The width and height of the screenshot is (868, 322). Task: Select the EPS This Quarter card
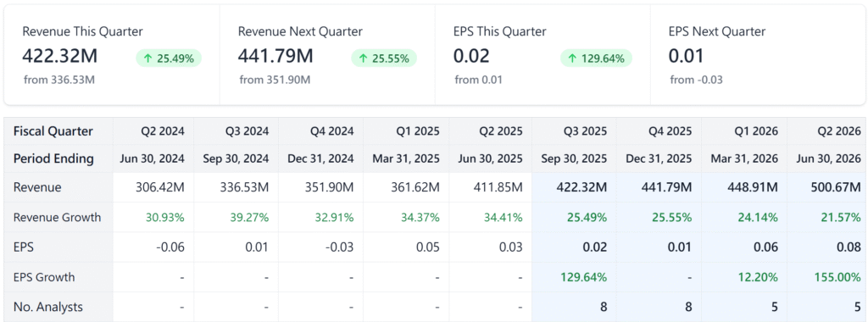click(543, 55)
